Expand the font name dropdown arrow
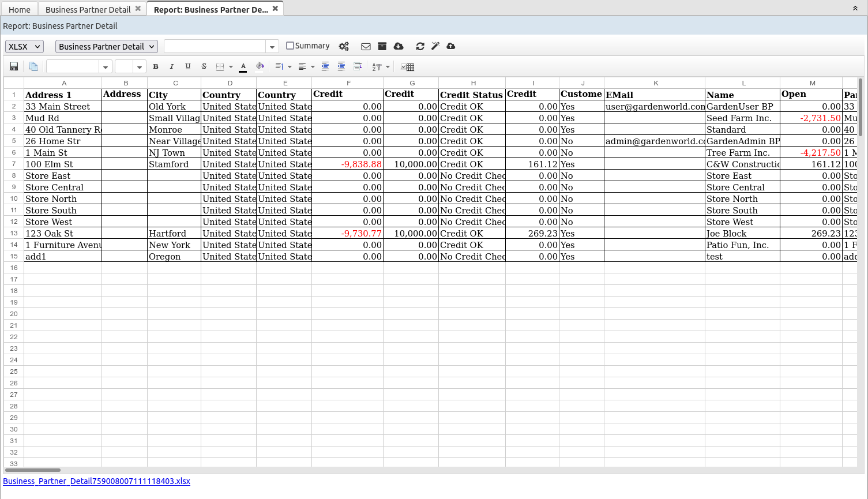 pyautogui.click(x=106, y=67)
